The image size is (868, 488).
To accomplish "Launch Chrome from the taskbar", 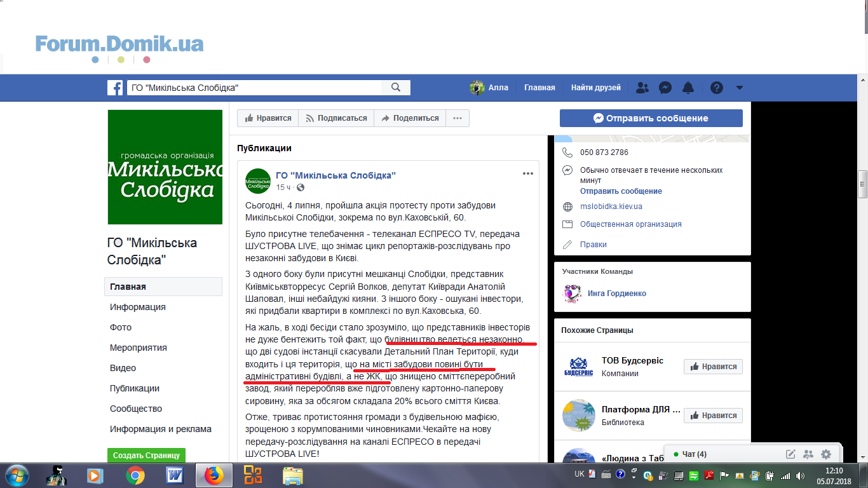I will pos(135,475).
